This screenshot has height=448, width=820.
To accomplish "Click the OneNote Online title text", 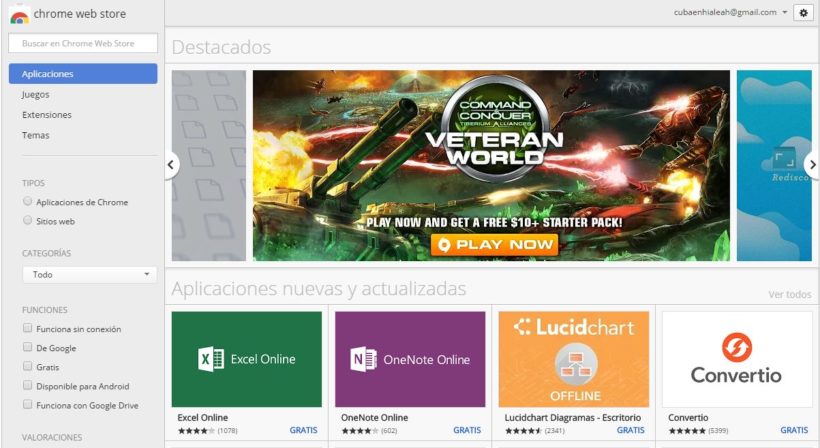I will click(x=374, y=418).
